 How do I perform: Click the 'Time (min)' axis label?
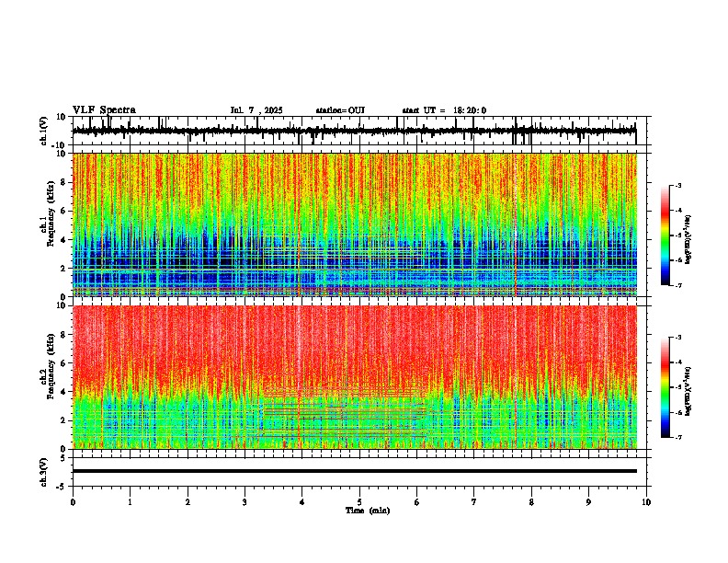point(368,511)
